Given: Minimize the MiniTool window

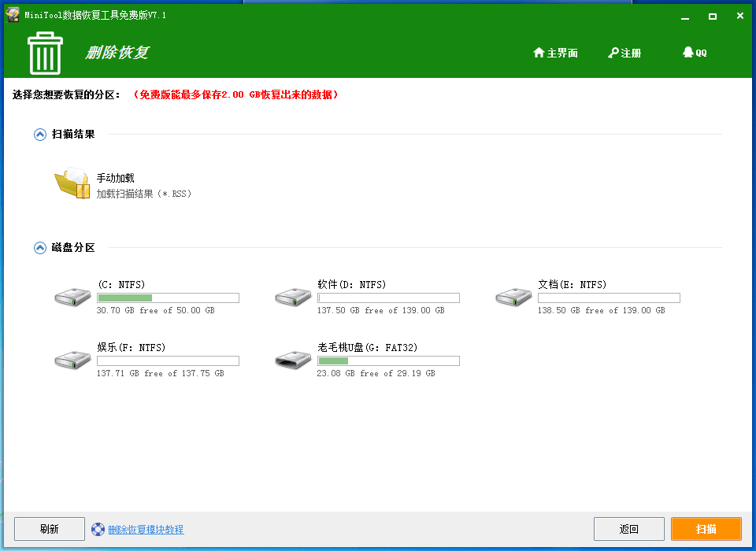Looking at the screenshot, I should pyautogui.click(x=685, y=17).
